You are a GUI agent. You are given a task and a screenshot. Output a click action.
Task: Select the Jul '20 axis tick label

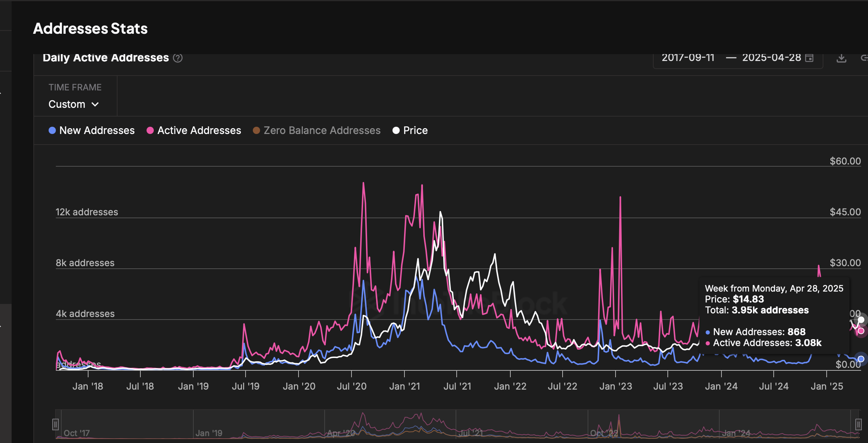(351, 386)
